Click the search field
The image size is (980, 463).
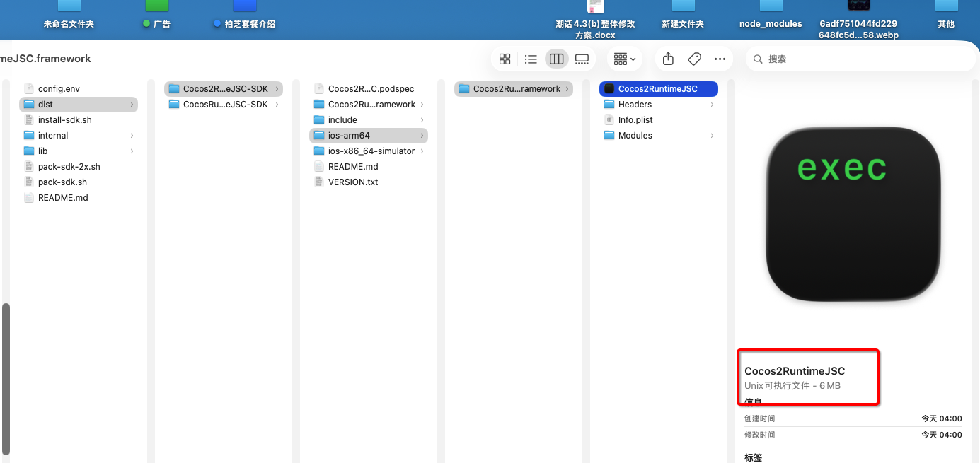(x=860, y=59)
